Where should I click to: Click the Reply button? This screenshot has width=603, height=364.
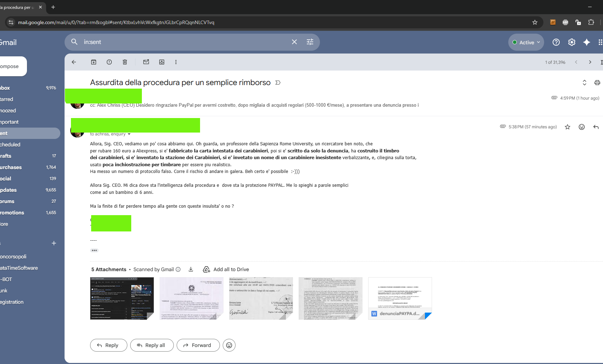click(x=109, y=345)
